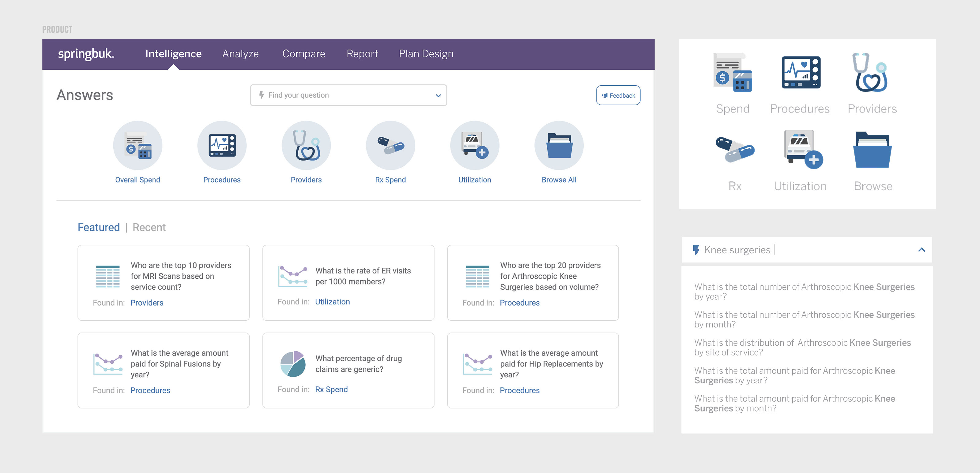Click the Overall Spend link label
This screenshot has width=980, height=473.
(x=138, y=180)
